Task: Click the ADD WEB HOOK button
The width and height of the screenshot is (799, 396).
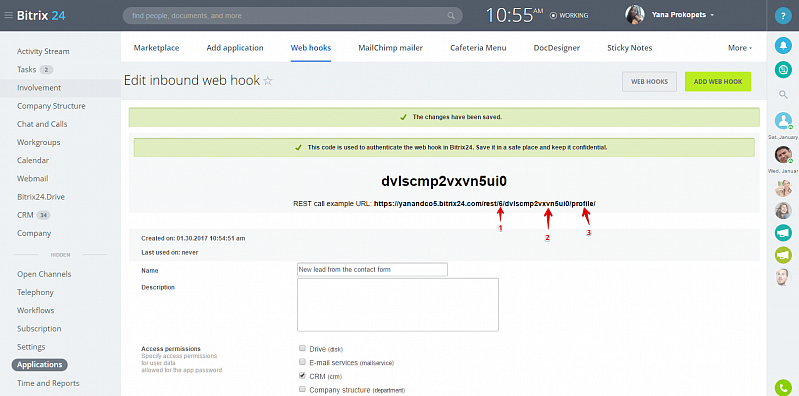Action: tap(717, 82)
